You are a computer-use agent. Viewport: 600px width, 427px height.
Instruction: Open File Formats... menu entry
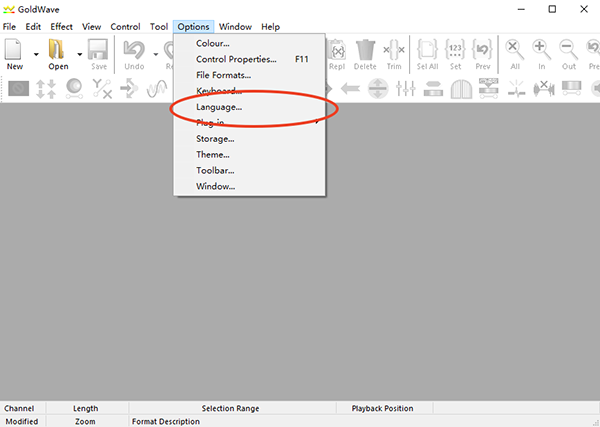(x=223, y=75)
